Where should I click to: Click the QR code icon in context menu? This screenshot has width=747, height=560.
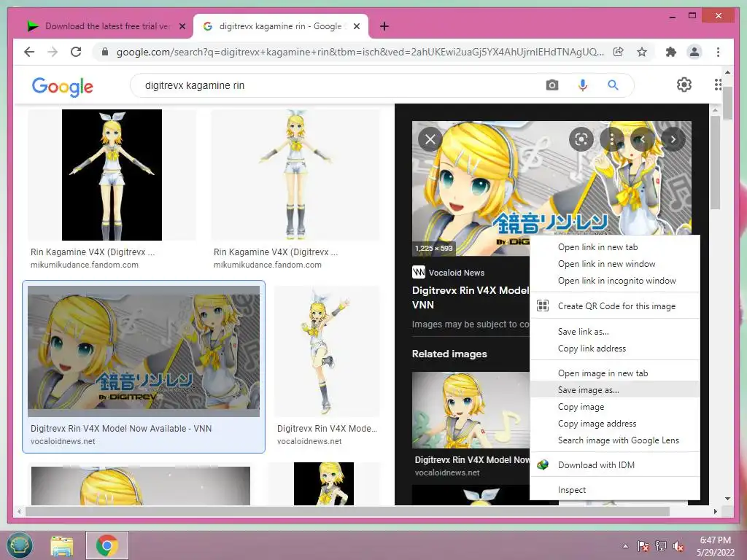pyautogui.click(x=543, y=306)
